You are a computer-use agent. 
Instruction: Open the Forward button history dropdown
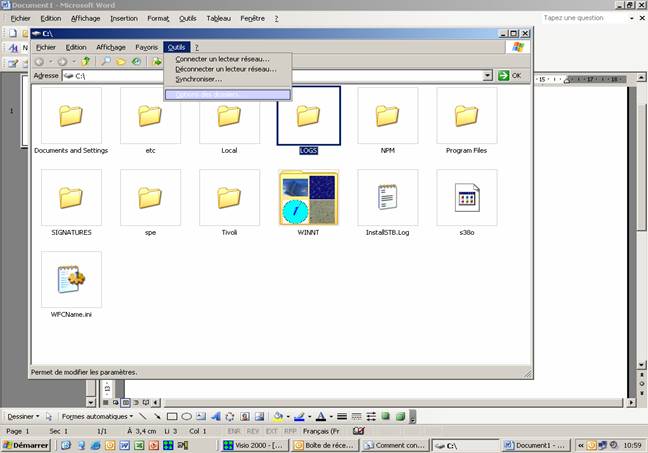[74, 62]
